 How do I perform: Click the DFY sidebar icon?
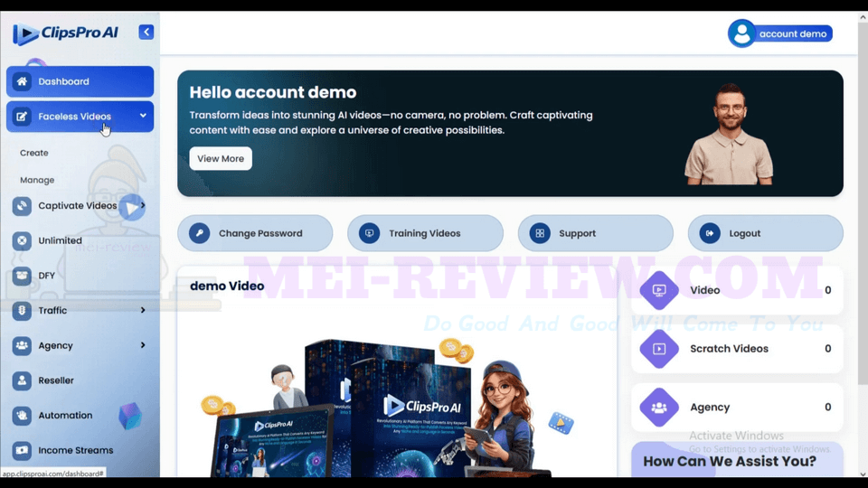click(22, 276)
